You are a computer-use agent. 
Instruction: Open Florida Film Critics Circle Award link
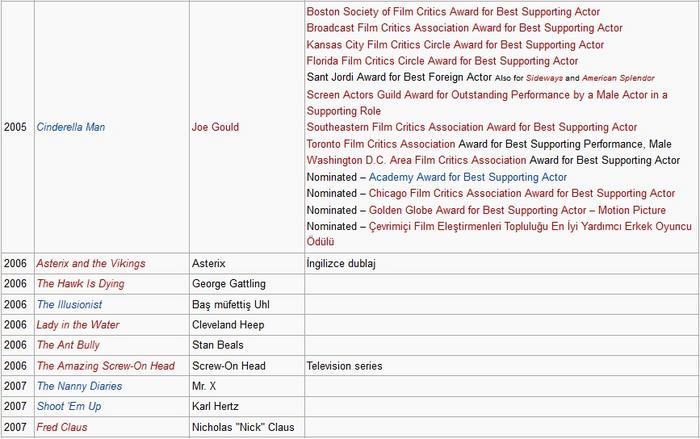442,61
